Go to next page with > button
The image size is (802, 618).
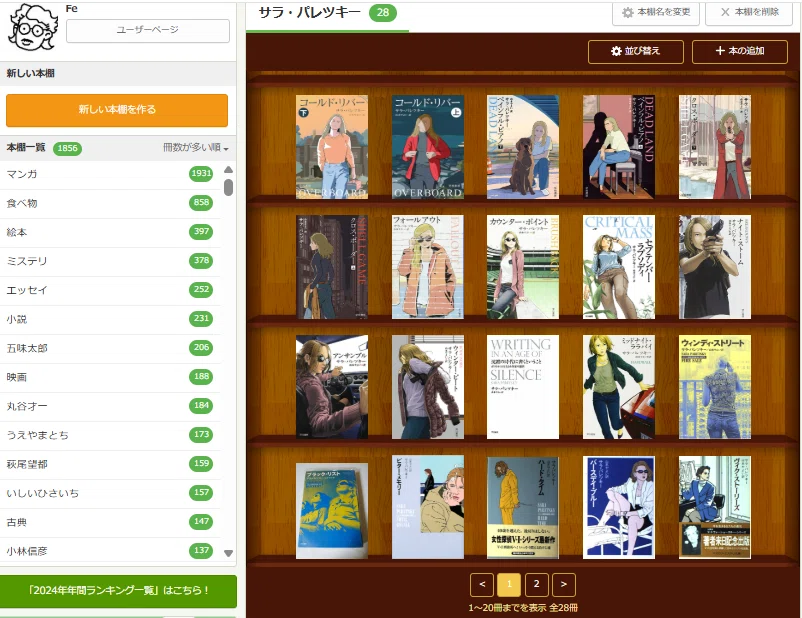tap(564, 585)
